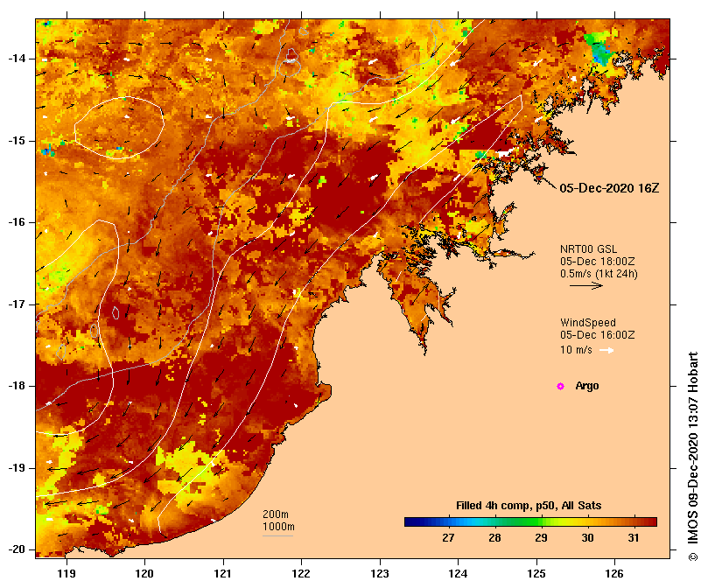708x588 pixels.
Task: Click the '1000m' contour label
Action: 278,527
